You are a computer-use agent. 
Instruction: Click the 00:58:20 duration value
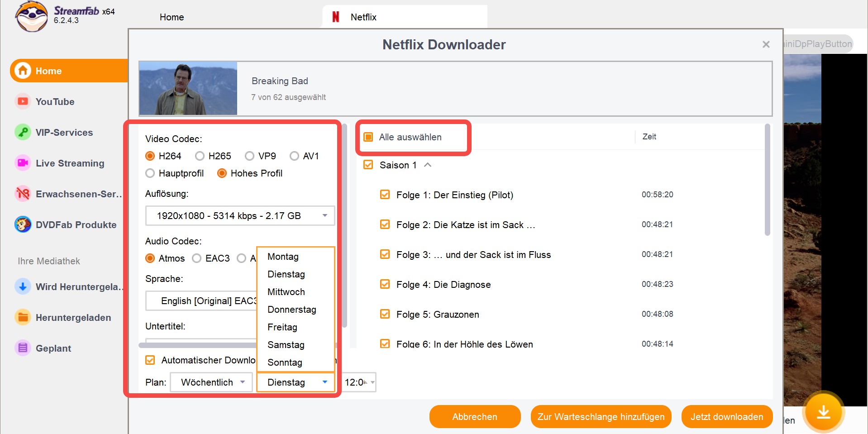[657, 195]
